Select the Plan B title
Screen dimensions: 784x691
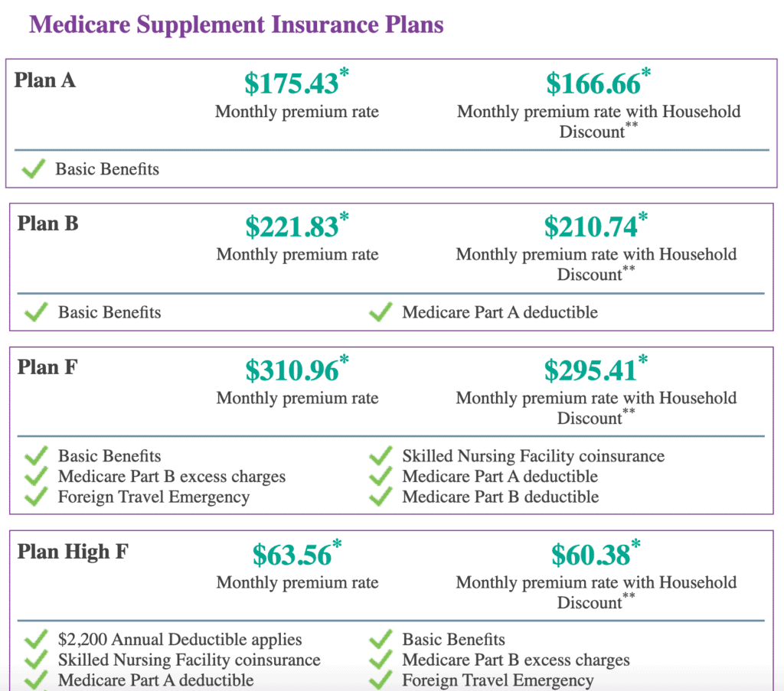[x=47, y=223]
